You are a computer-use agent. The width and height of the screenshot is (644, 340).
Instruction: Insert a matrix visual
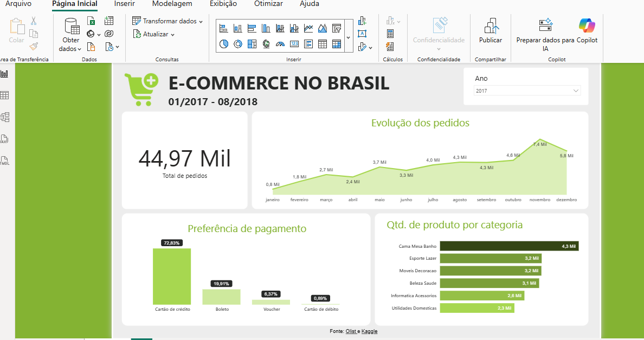(x=337, y=44)
